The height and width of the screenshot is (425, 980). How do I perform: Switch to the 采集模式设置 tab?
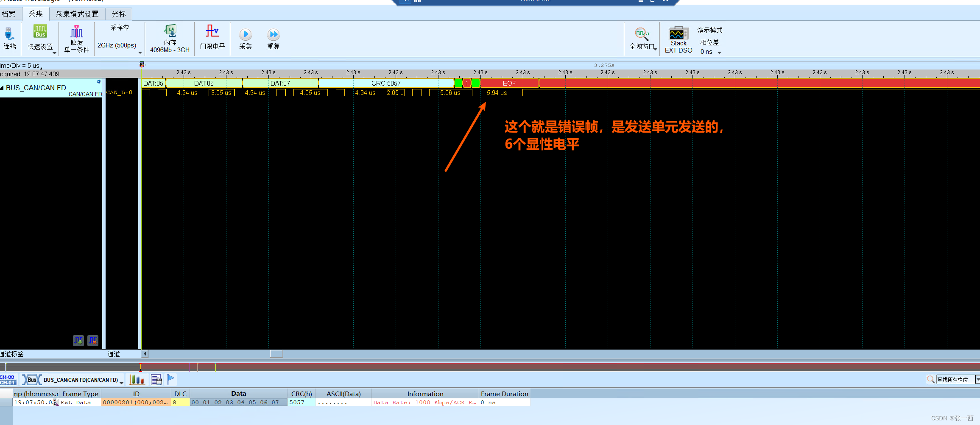coord(77,14)
